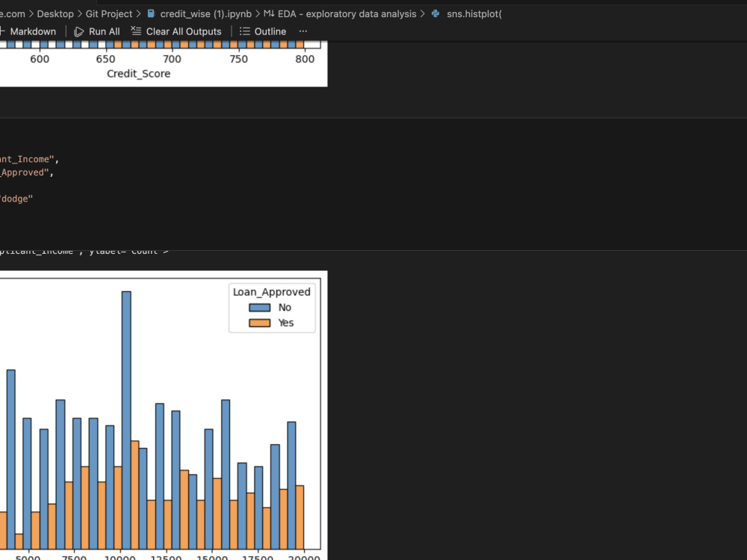Open EDA - exploratory data analysis breadcrumb

(x=347, y=13)
